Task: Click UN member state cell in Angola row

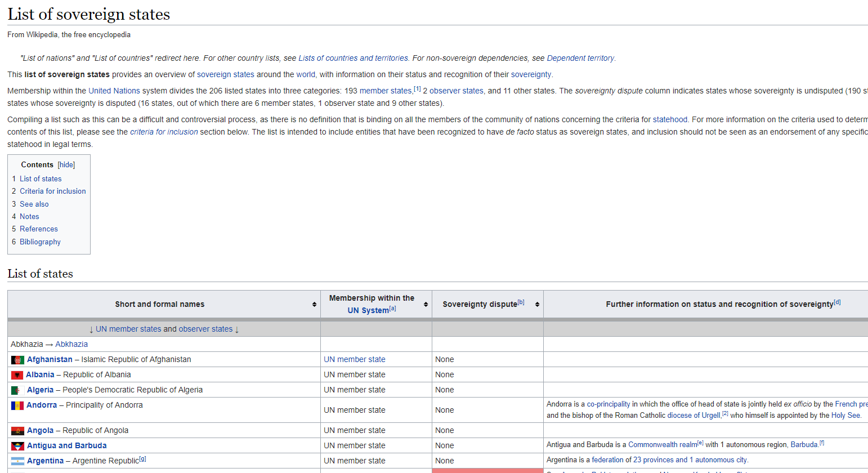Action: 376,430
